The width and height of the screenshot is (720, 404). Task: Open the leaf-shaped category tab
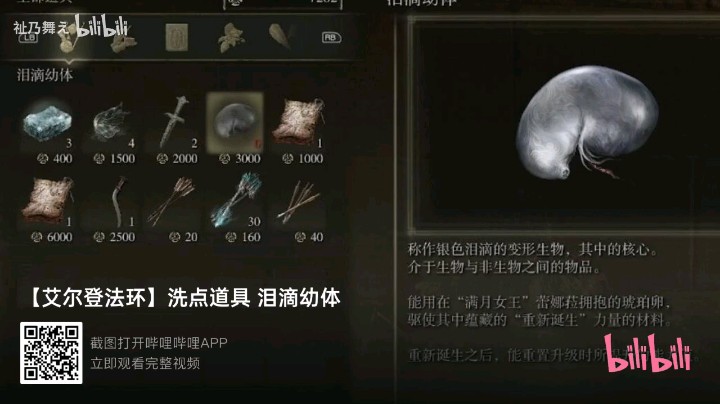[x=231, y=38]
